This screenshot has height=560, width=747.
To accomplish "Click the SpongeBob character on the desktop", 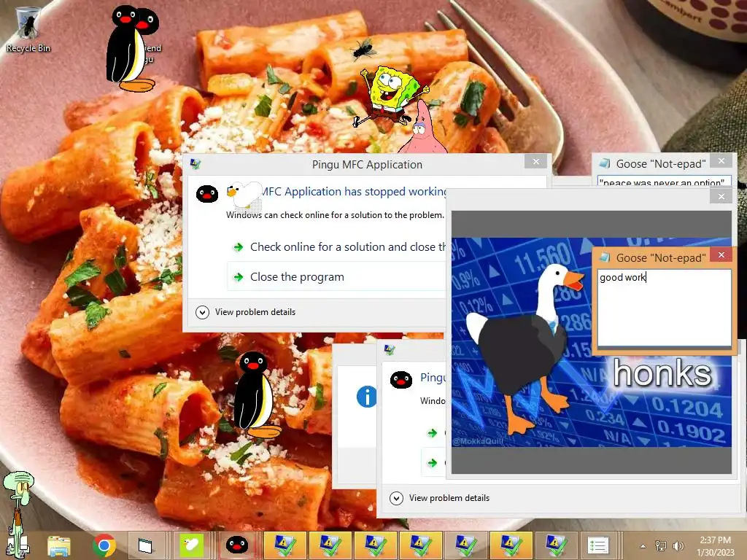I will 391,96.
